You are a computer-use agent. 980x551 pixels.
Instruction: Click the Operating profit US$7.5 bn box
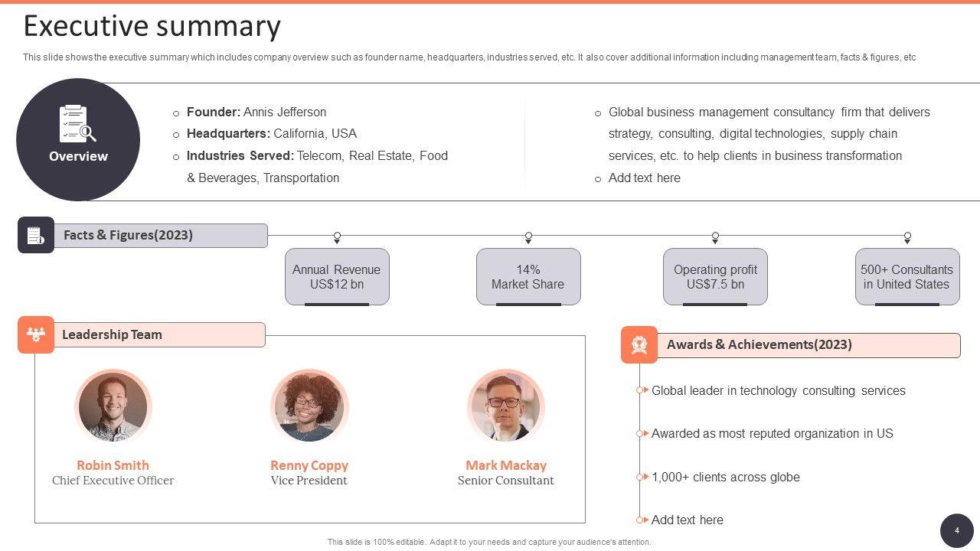click(715, 277)
